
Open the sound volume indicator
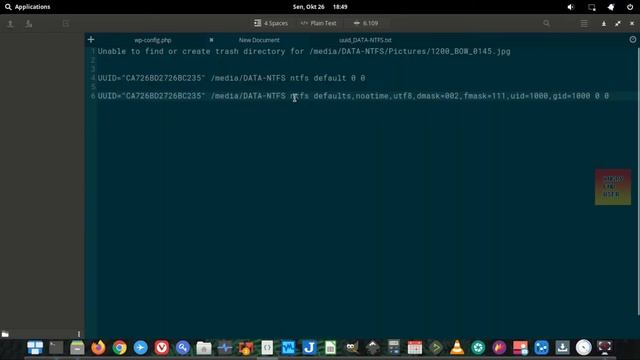pyautogui.click(x=571, y=7)
